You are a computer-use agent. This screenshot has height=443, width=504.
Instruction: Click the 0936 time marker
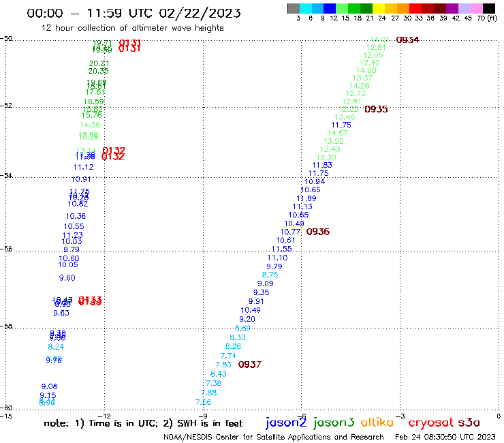[318, 232]
